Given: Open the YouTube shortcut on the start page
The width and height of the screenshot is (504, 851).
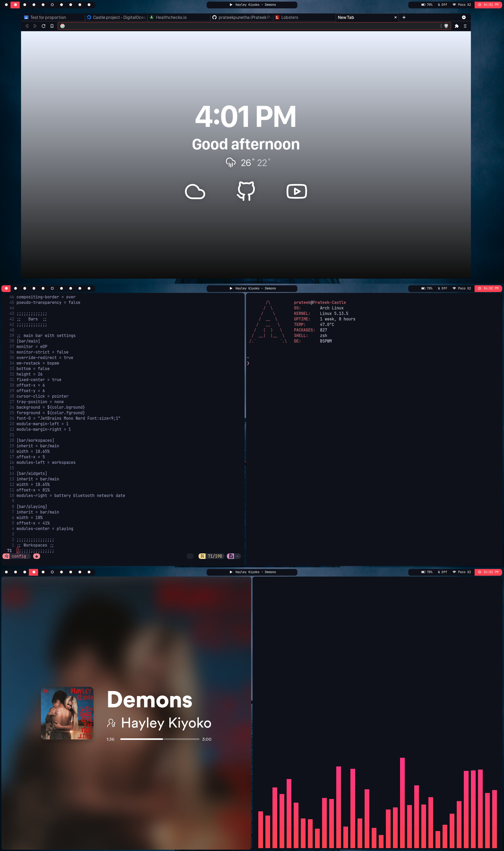Looking at the screenshot, I should click(x=296, y=191).
